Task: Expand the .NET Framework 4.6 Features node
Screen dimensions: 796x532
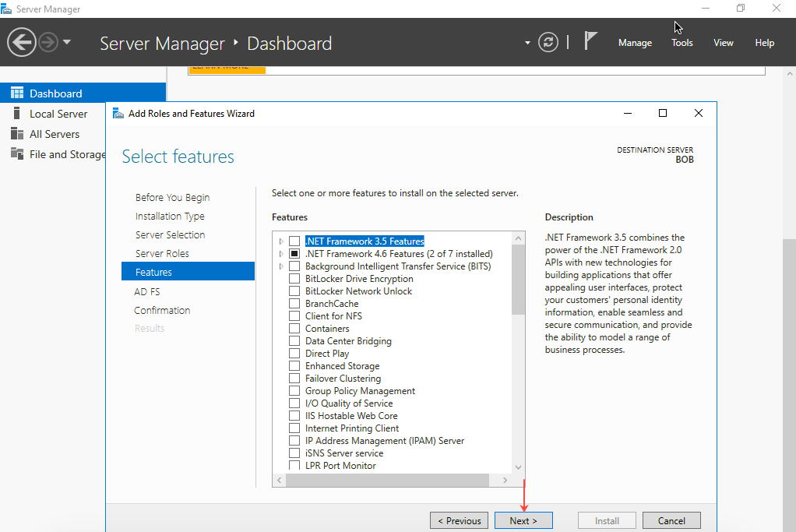Action: click(x=280, y=253)
